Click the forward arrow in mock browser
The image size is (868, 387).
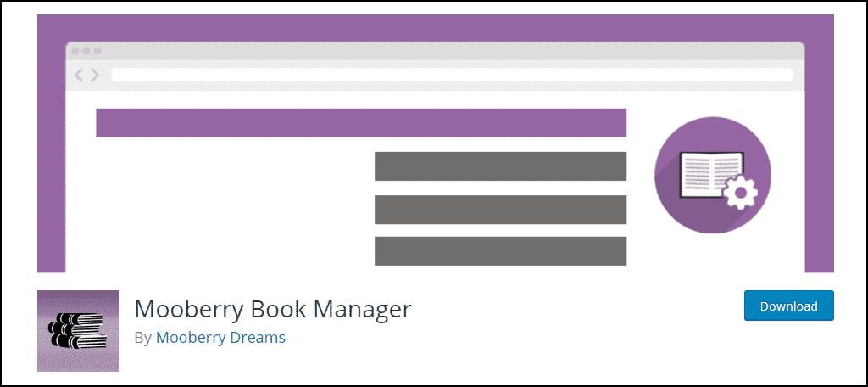tap(95, 75)
